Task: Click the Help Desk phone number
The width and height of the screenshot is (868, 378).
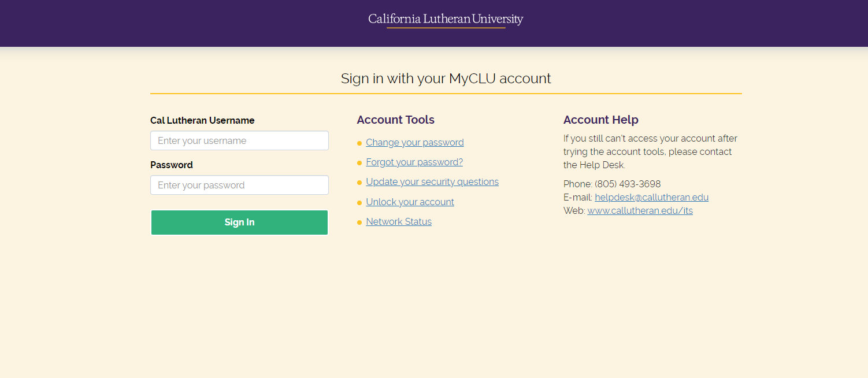Action: click(x=627, y=184)
